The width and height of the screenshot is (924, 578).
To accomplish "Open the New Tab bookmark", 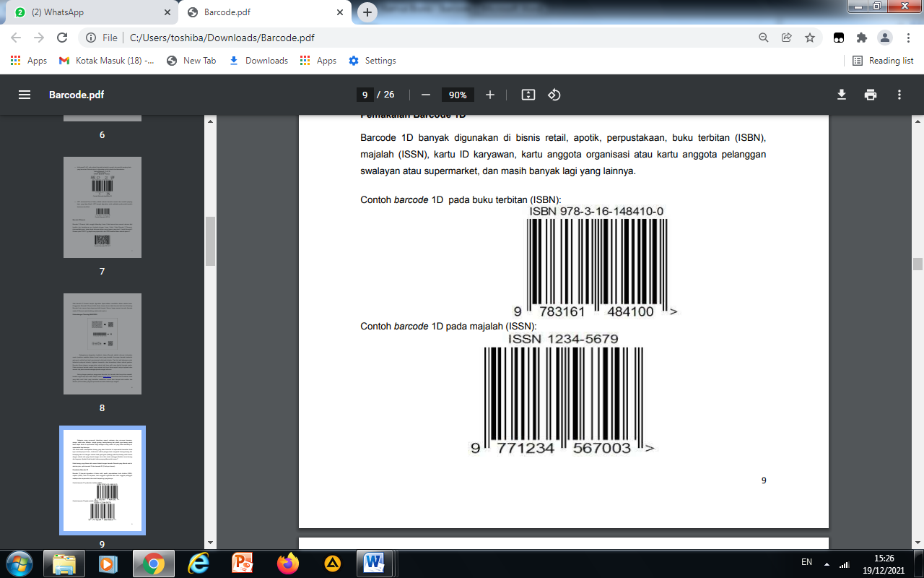I will (x=191, y=61).
